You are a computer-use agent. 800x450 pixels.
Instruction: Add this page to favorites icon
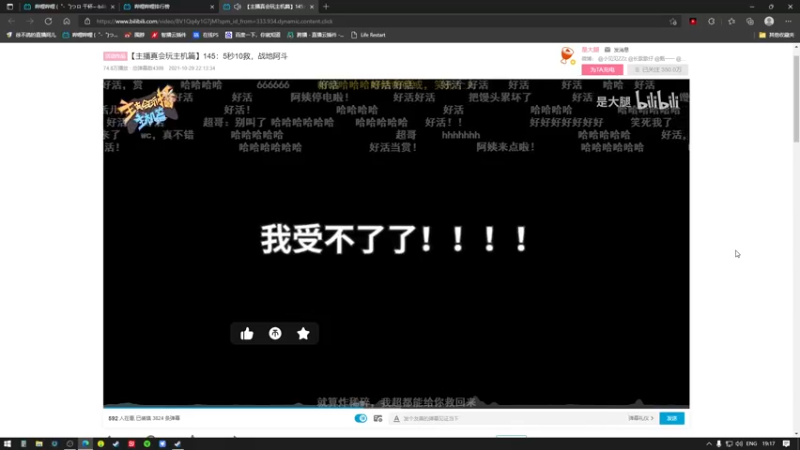click(673, 21)
